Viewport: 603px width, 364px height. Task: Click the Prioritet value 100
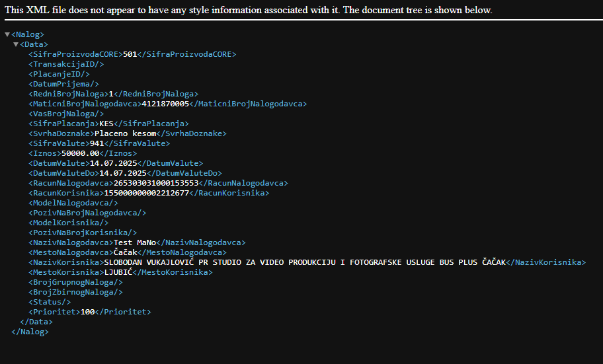pyautogui.click(x=87, y=312)
